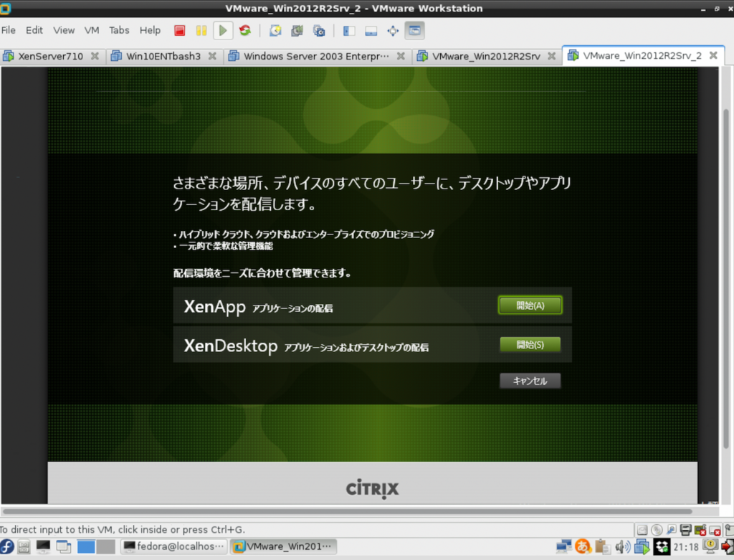Click the horizontal scrollbar below VM view

(348, 511)
